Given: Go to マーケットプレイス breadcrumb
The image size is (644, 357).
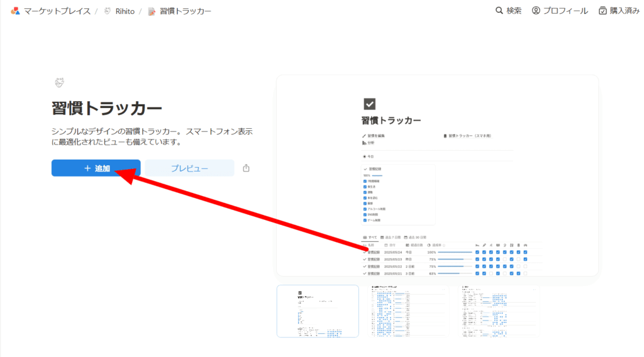Looking at the screenshot, I should [x=57, y=11].
